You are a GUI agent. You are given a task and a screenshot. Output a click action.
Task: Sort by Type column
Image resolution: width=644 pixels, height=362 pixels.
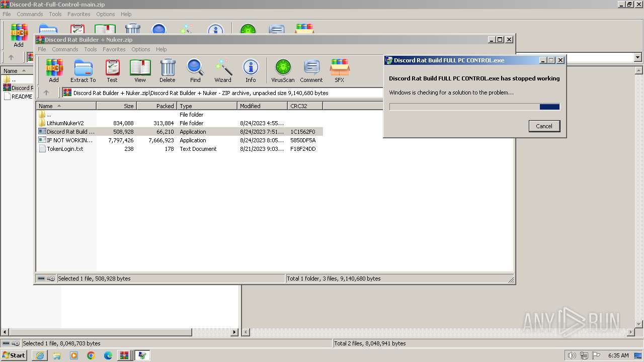(x=207, y=106)
